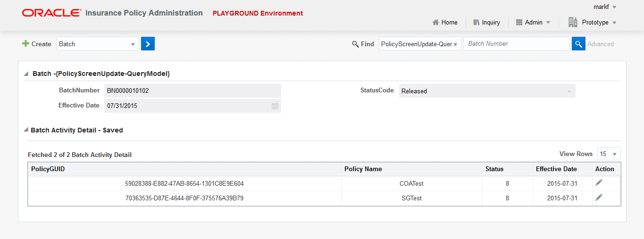Click the blue arrow Go button next to Create
This screenshot has height=239, width=644.
coord(148,44)
